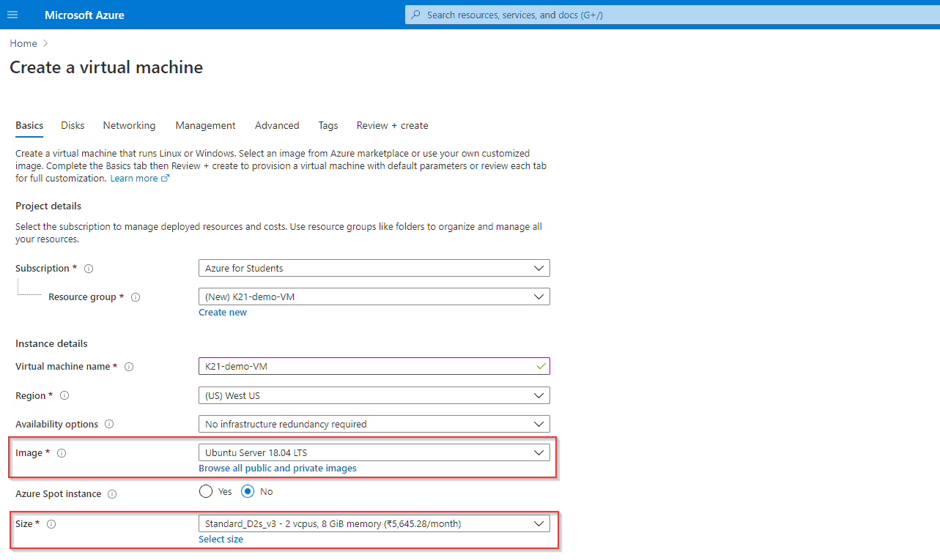Viewport: 940px width, 560px height.
Task: Click the info icon beside Region
Action: [x=64, y=395]
